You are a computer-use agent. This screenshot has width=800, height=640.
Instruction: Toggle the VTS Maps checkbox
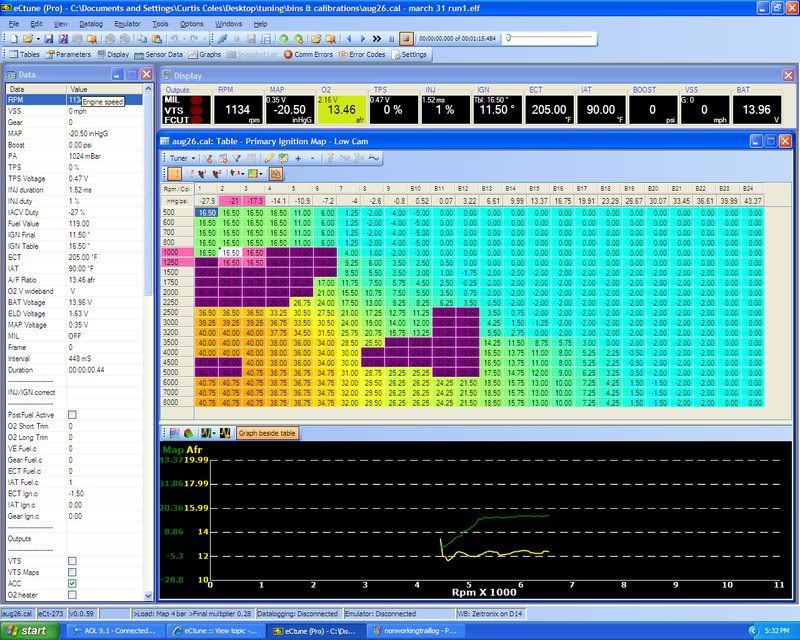tap(72, 572)
